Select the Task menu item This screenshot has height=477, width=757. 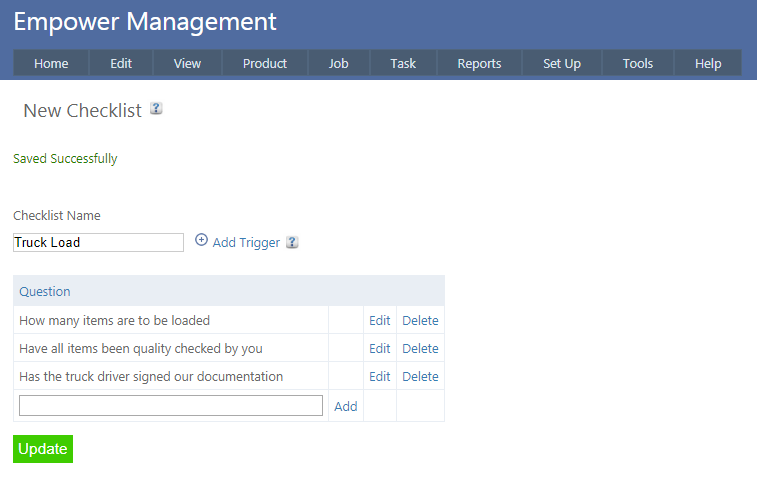(403, 63)
